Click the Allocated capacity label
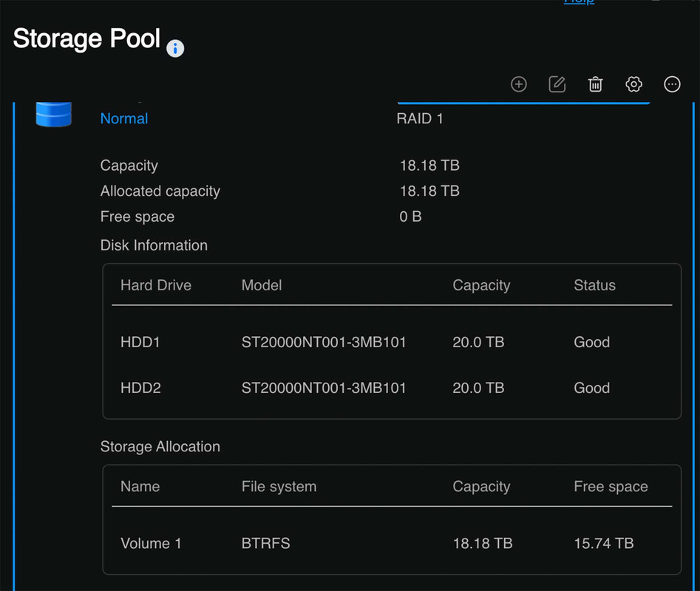 click(x=160, y=191)
